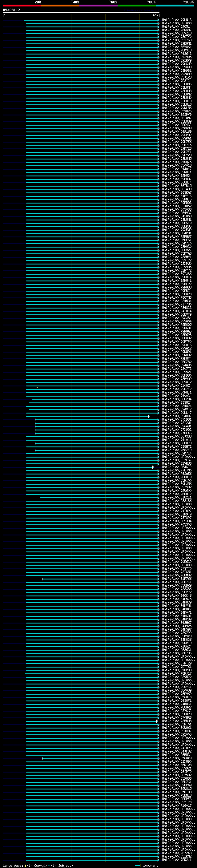The image size is (197, 868).
Task: Select hit label UniRef100_O49169
Action: click(177, 131)
